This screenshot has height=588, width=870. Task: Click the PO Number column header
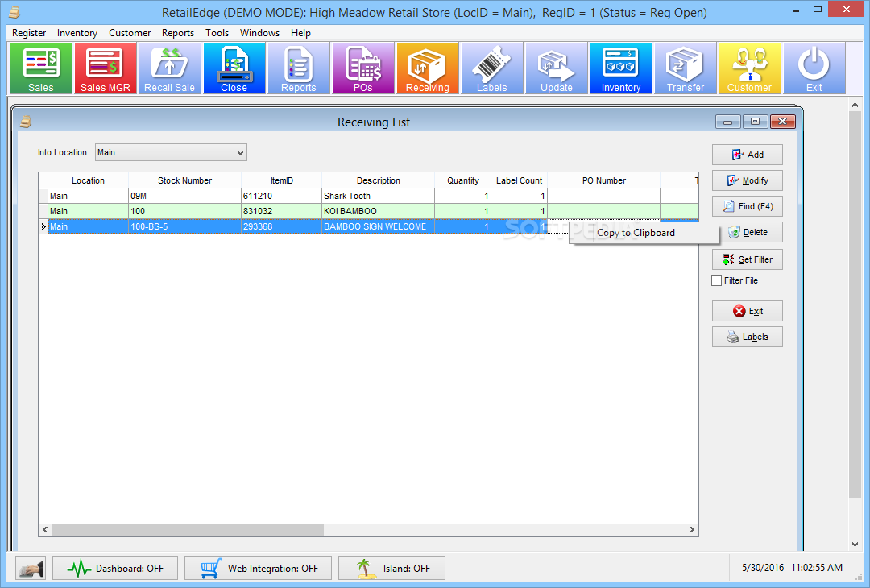tap(603, 180)
